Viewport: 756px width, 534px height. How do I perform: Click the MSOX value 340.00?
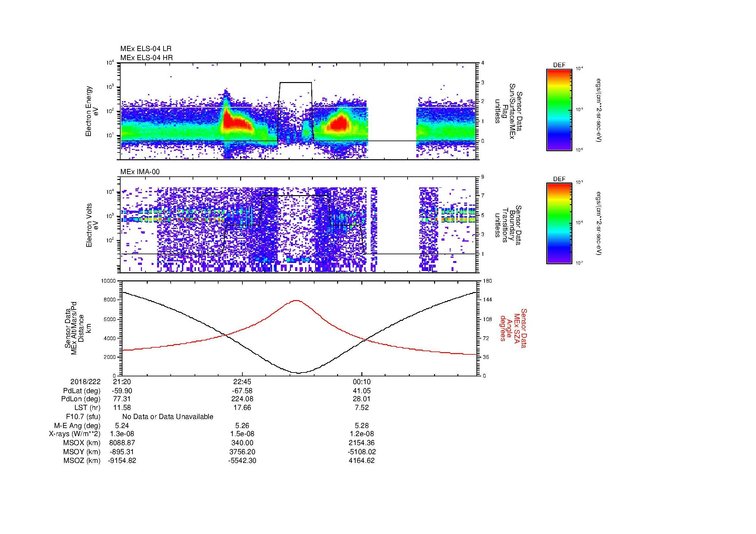(x=242, y=443)
